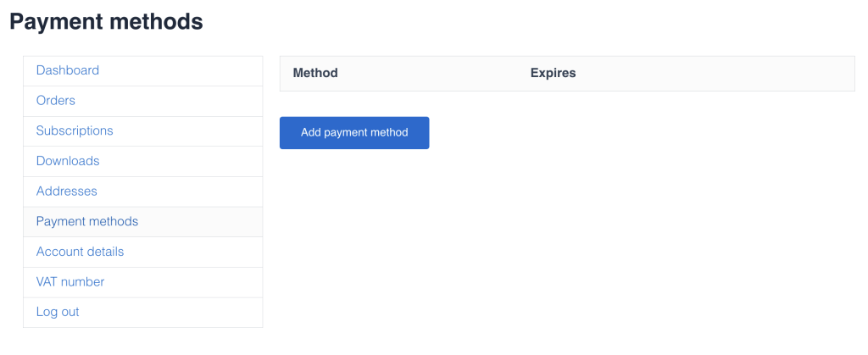Click the Payment methods page heading
The width and height of the screenshot is (868, 355).
(107, 21)
